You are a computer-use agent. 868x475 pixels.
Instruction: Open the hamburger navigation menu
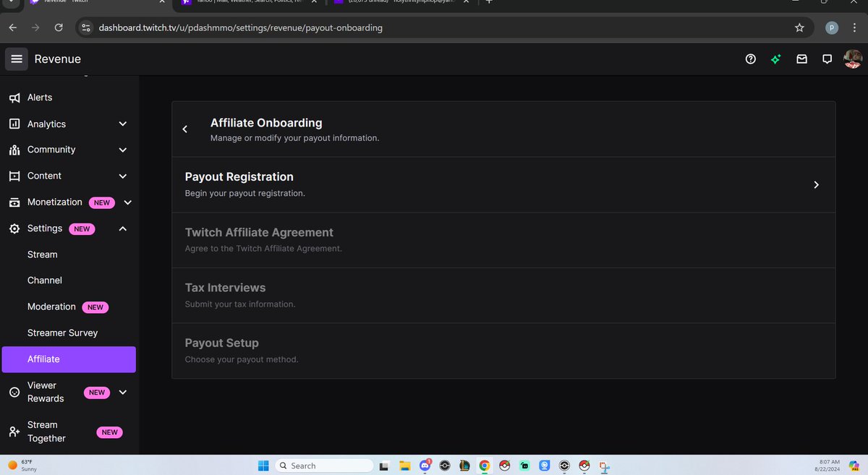coord(17,59)
